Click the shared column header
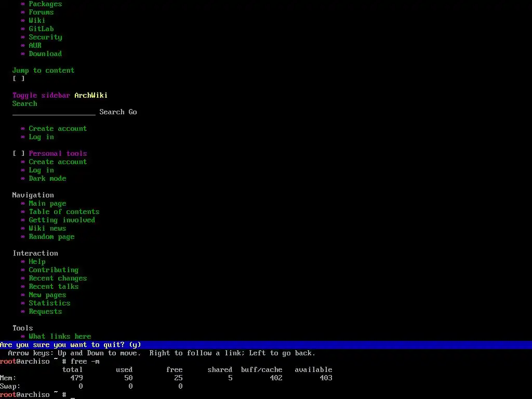This screenshot has height=399, width=532. 220,370
